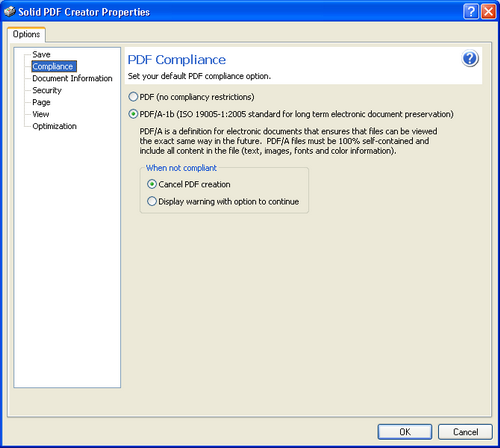Open the Save settings in the tree
Screen dimensions: 500x448
(x=41, y=54)
